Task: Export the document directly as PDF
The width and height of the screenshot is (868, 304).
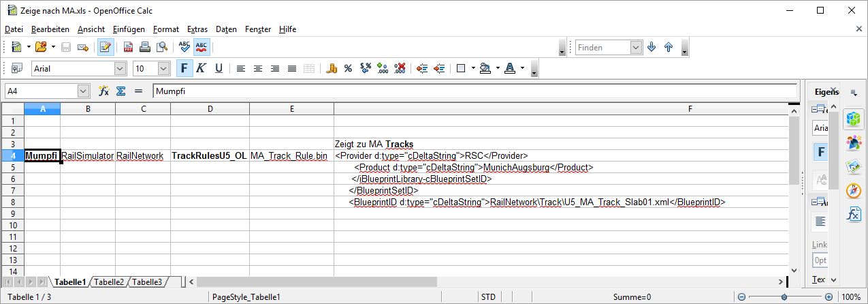Action: (x=129, y=47)
